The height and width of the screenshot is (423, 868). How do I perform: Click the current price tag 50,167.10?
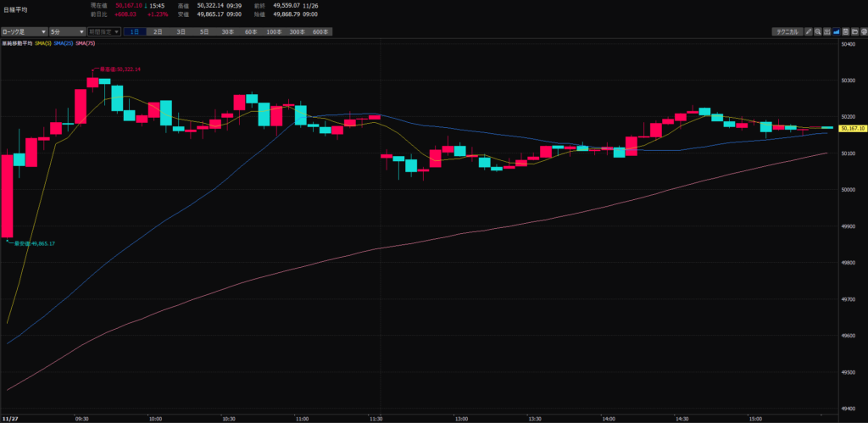tap(852, 128)
